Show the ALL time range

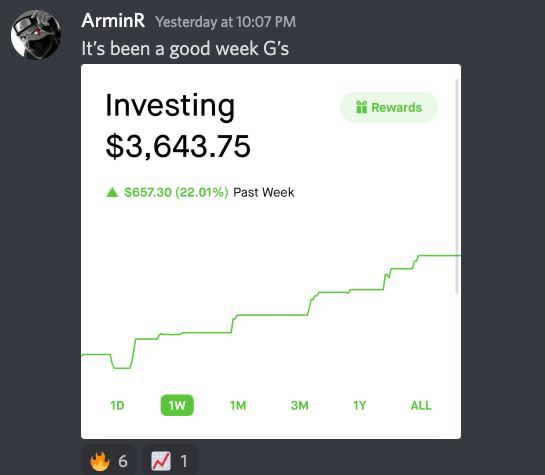421,405
